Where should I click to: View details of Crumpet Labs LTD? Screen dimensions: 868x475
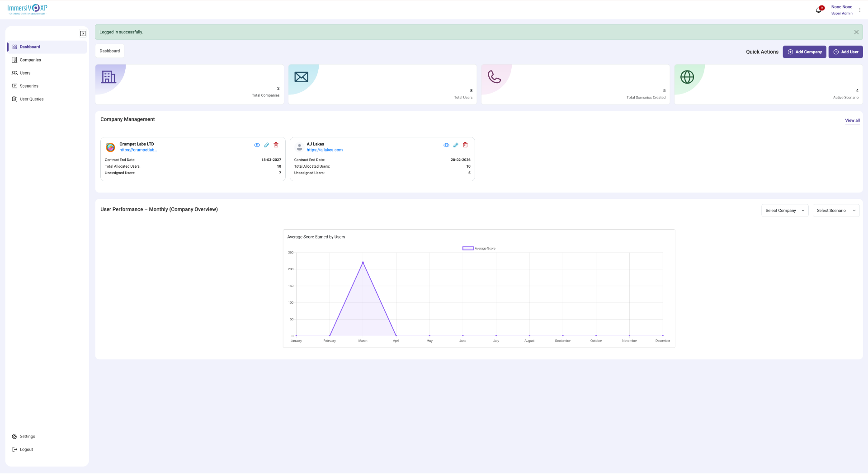coord(257,145)
